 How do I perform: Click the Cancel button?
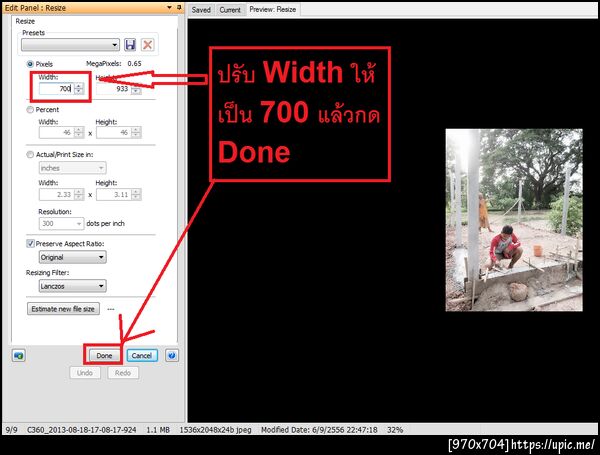(x=142, y=356)
